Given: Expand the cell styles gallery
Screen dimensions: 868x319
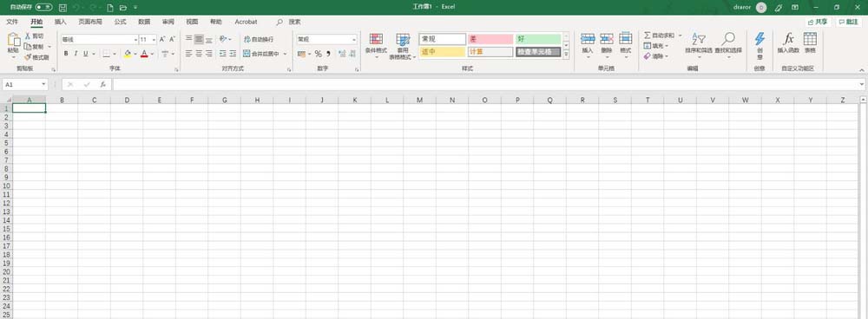Looking at the screenshot, I should [566, 55].
